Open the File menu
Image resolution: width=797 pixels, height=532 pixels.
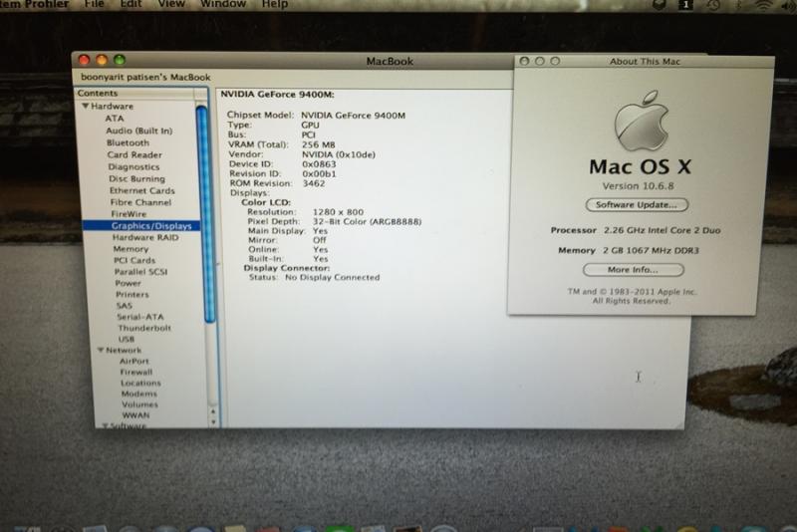[x=94, y=4]
